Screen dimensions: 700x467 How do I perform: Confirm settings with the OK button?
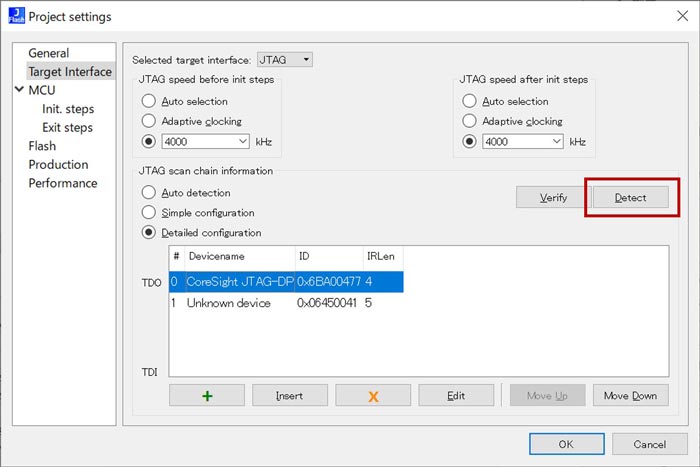pyautogui.click(x=567, y=444)
